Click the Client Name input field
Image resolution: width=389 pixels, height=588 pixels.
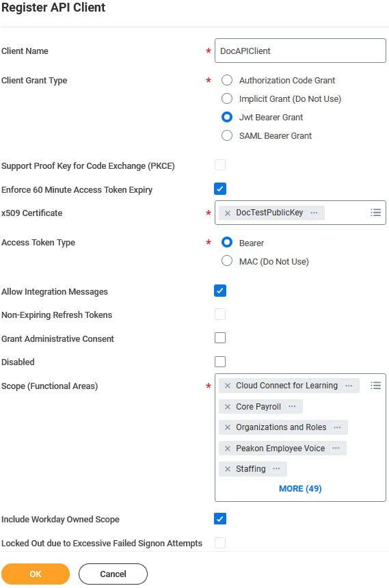click(x=300, y=51)
